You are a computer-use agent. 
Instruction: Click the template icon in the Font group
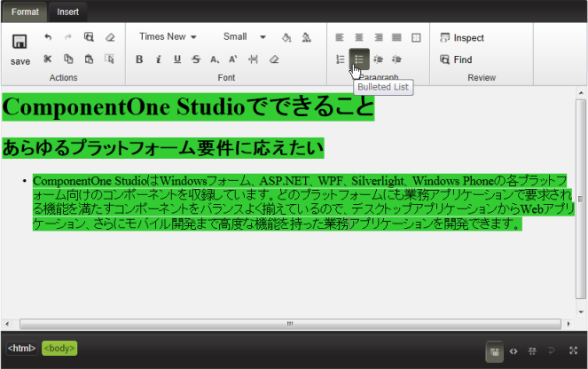pyautogui.click(x=254, y=59)
